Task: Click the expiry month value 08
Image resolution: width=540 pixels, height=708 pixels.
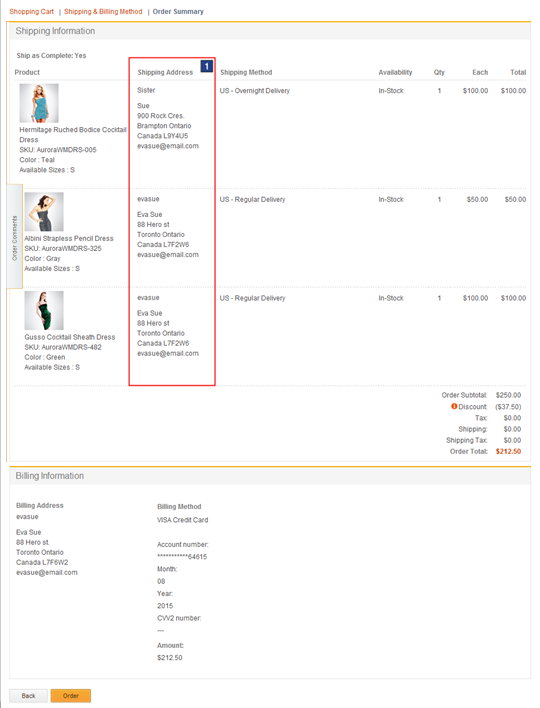Action: point(161,582)
